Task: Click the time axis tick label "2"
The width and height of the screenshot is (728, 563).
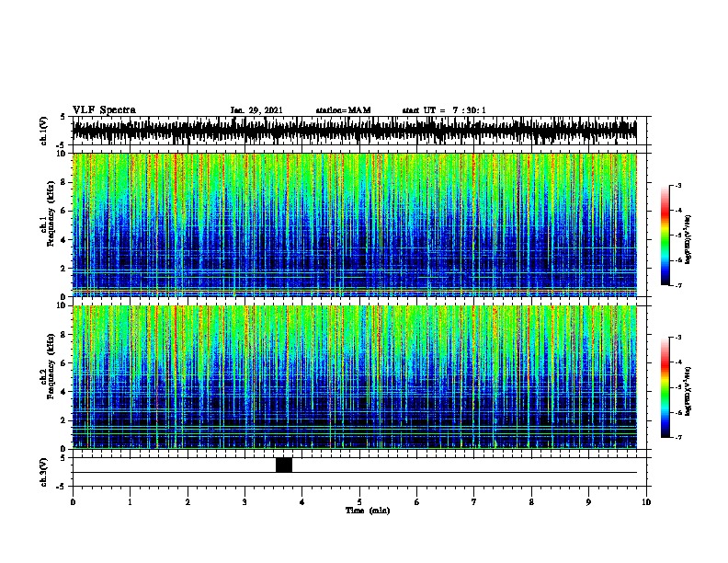Action: pos(188,502)
